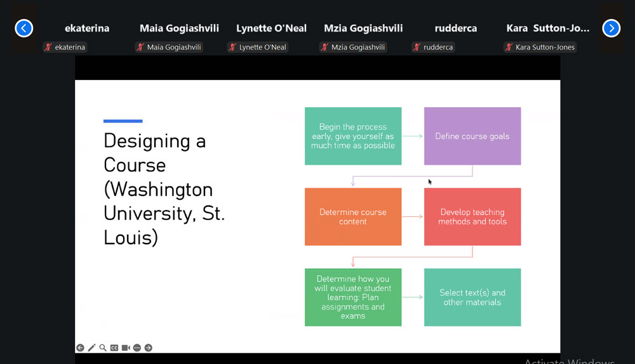635x364 pixels.
Task: Select rudderca's participant video tile
Action: [x=455, y=28]
